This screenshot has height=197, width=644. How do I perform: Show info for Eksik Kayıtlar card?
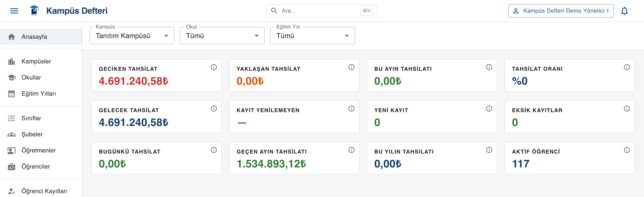coord(627,108)
